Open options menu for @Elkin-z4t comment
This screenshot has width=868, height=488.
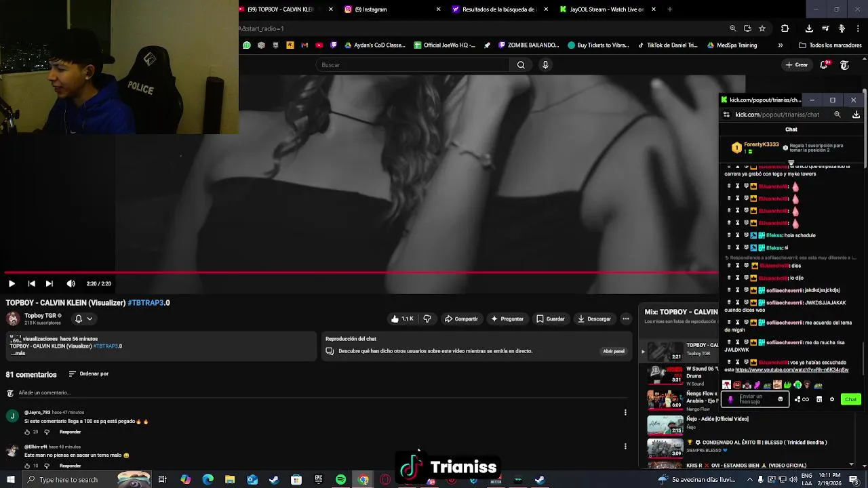[x=625, y=446]
